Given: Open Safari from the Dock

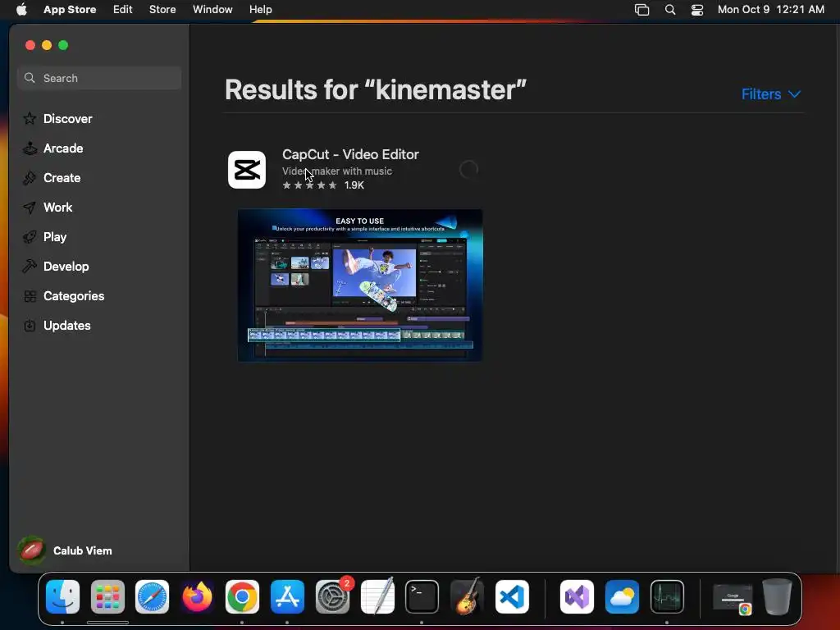Looking at the screenshot, I should (x=152, y=596).
